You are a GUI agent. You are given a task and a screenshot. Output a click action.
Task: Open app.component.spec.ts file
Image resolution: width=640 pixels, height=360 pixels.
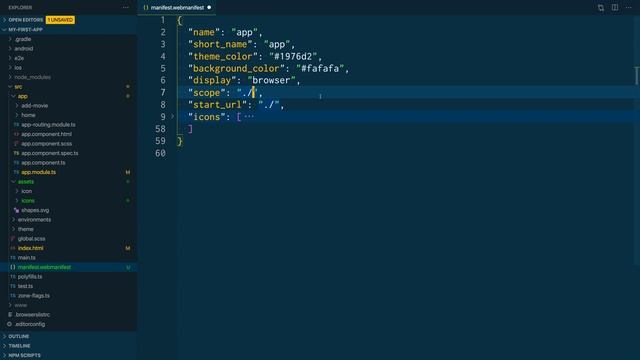click(49, 153)
